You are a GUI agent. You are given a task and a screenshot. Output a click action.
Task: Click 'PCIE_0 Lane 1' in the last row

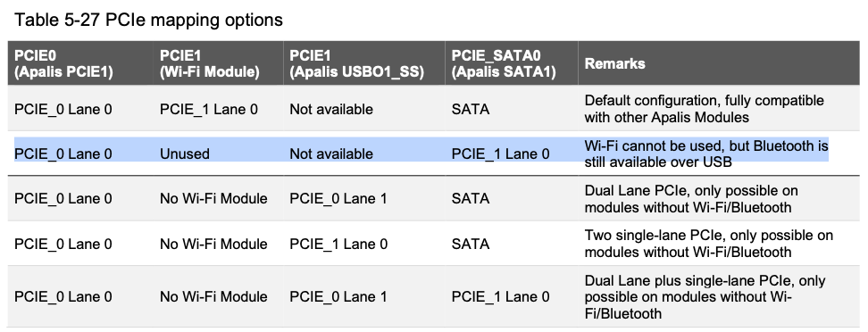tap(338, 297)
